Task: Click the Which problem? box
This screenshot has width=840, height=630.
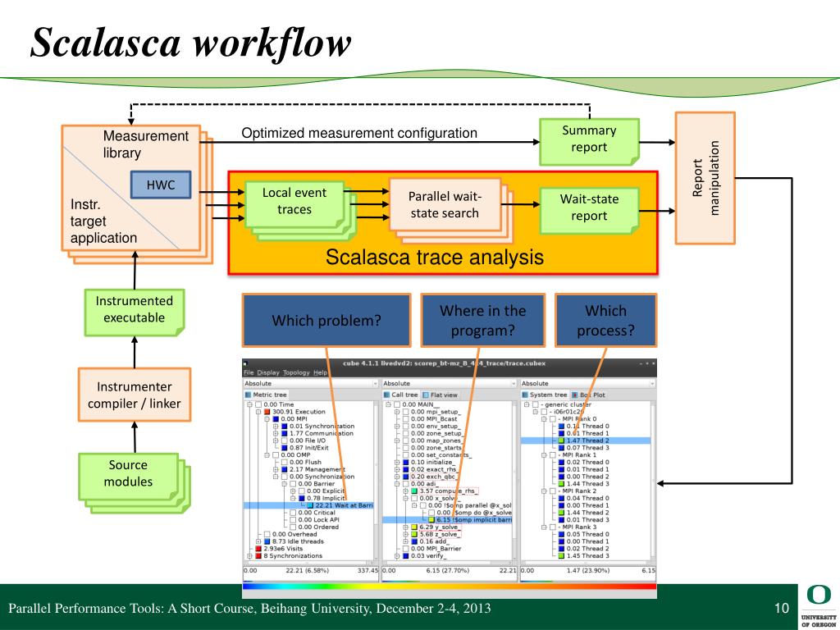Action: click(326, 321)
